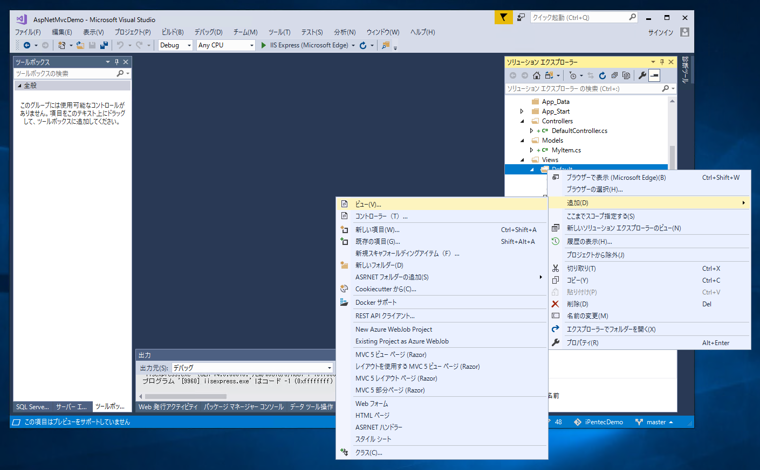Click the git master branch icon in status bar
The width and height of the screenshot is (760, 470).
639,422
